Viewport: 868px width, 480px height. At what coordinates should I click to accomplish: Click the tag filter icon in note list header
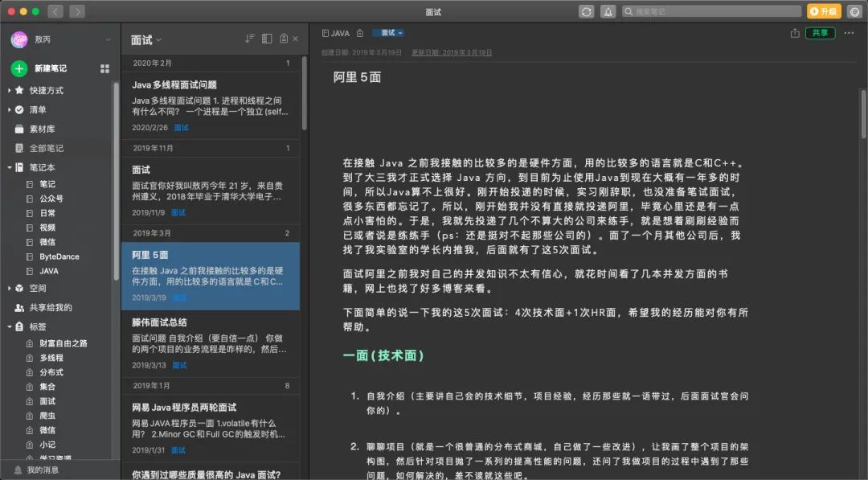click(284, 39)
